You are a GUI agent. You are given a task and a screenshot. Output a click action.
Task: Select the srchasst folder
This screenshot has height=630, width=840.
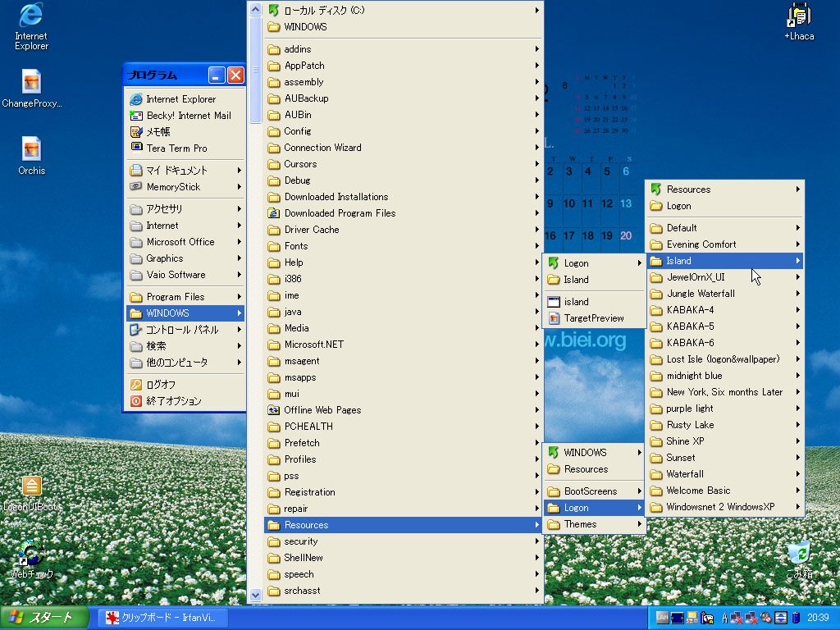(404, 591)
